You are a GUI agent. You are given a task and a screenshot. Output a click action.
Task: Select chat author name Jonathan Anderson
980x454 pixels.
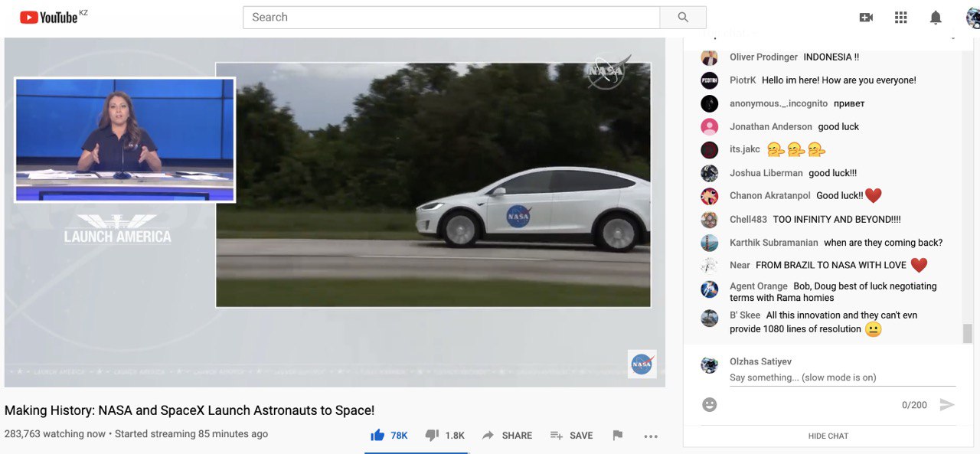pyautogui.click(x=771, y=126)
